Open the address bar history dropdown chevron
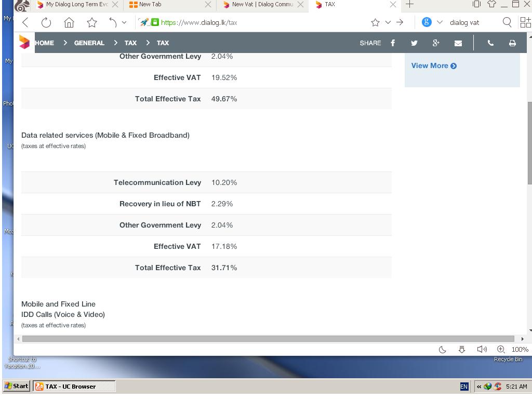The height and width of the screenshot is (399, 532). [388, 22]
